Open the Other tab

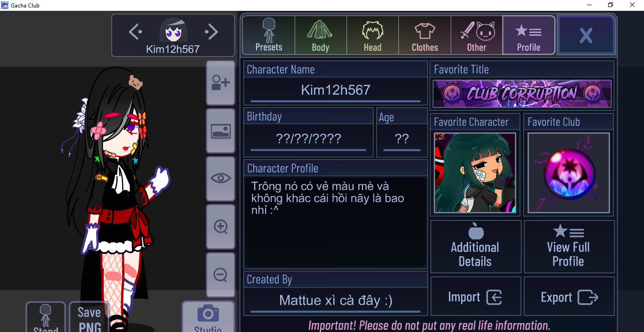coord(477,35)
